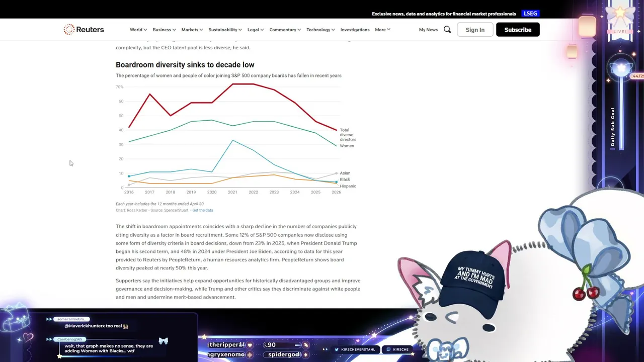Go to the Investigations section
This screenshot has width=644, height=362.
point(355,30)
